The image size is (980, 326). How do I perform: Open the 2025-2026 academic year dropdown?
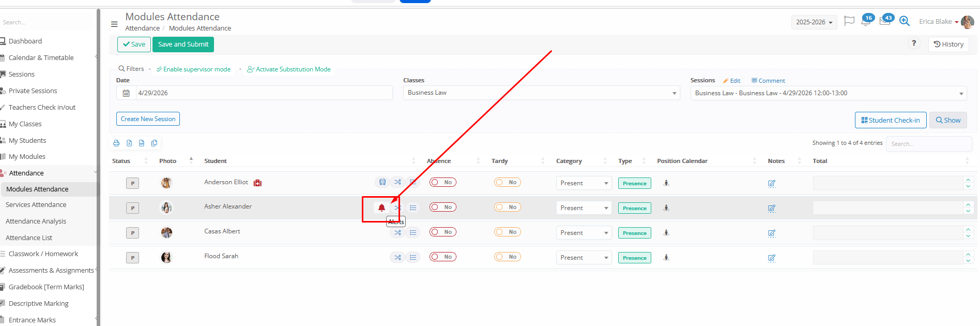pyautogui.click(x=814, y=22)
